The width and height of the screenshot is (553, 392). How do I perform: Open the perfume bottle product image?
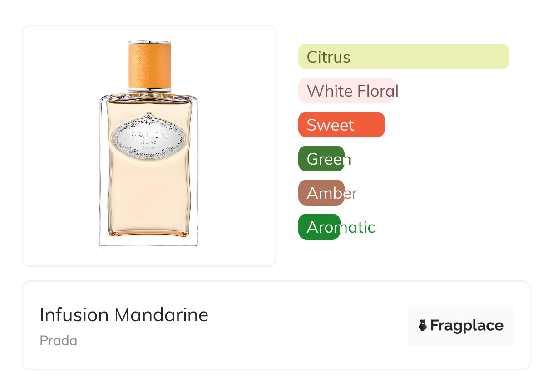pyautogui.click(x=149, y=145)
